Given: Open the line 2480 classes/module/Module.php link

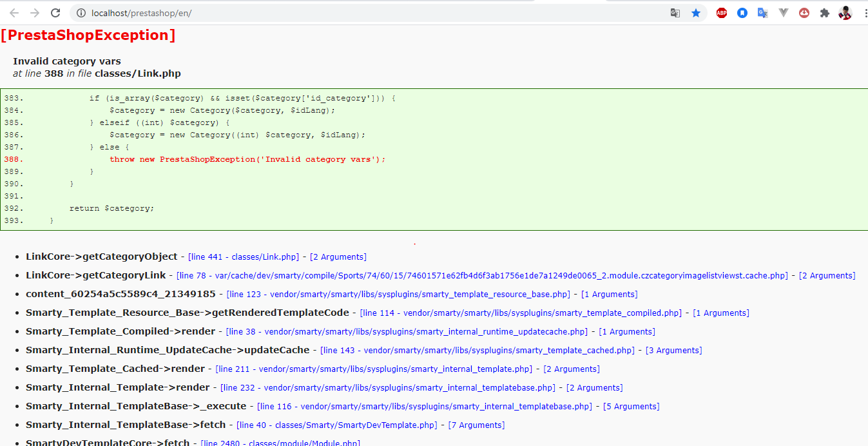Looking at the screenshot, I should [280, 443].
